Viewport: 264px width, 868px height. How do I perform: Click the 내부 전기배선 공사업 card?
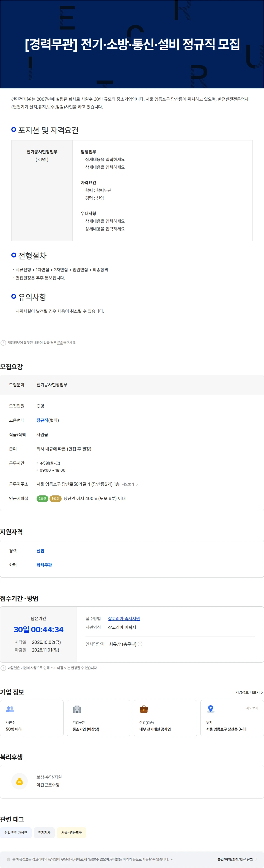click(165, 718)
